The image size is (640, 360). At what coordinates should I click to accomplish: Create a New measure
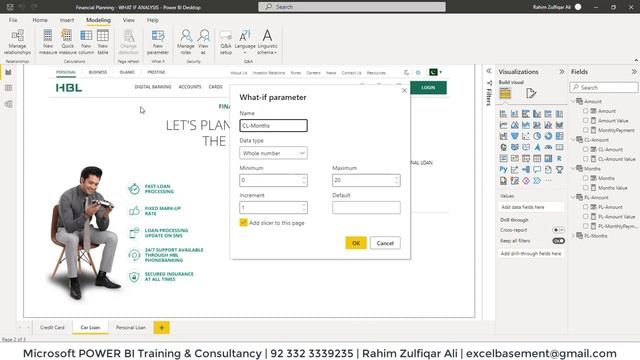[48, 42]
